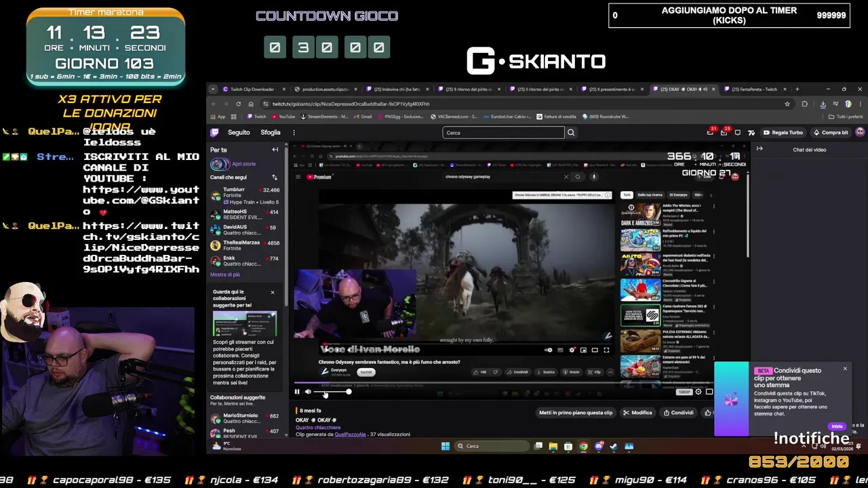Open the Windows Start menu

pyautogui.click(x=445, y=446)
